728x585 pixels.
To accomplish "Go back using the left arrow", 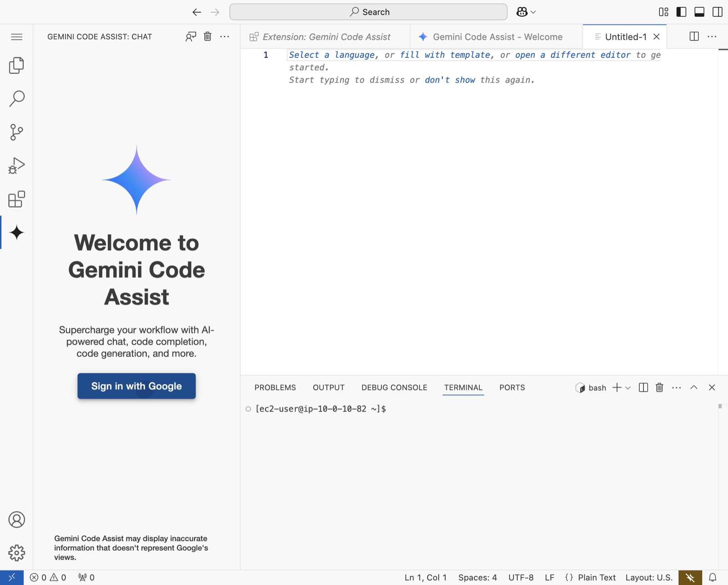I will (x=197, y=12).
